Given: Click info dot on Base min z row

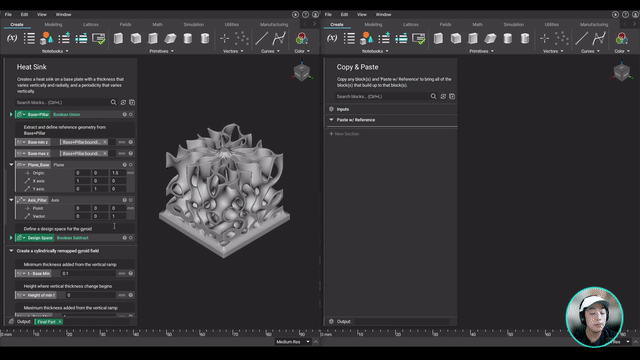Looking at the screenshot, I should [131, 142].
